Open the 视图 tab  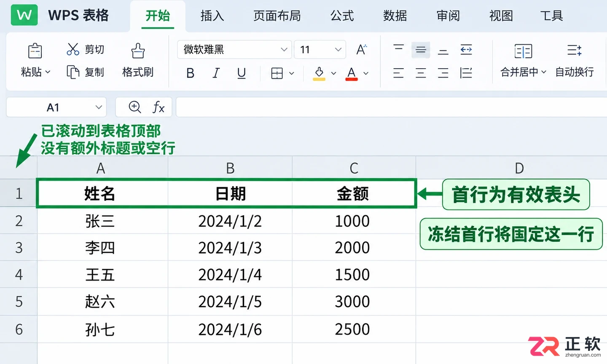coord(501,16)
